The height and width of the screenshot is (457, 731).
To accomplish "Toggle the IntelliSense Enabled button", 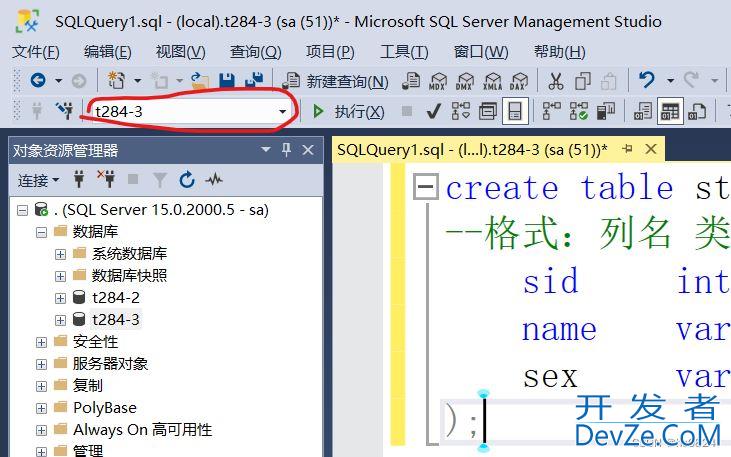I will [515, 111].
